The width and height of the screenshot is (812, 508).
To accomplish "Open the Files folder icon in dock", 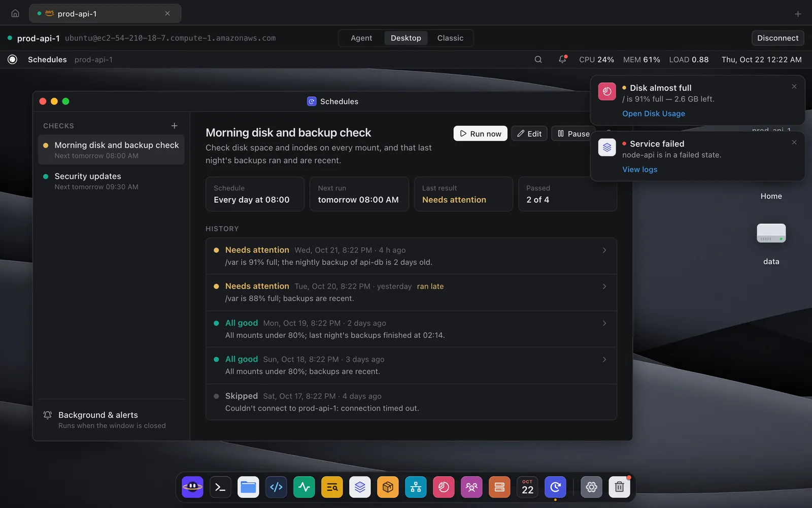I will pos(248,487).
